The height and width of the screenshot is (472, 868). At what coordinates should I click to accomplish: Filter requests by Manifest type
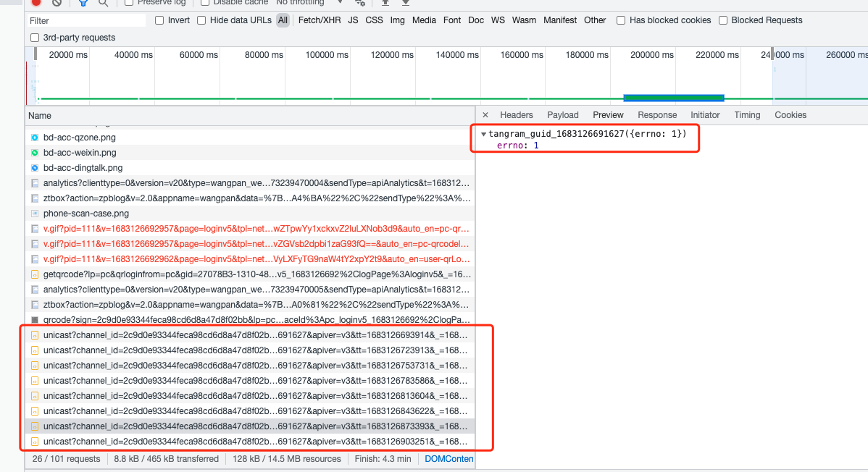pyautogui.click(x=560, y=20)
